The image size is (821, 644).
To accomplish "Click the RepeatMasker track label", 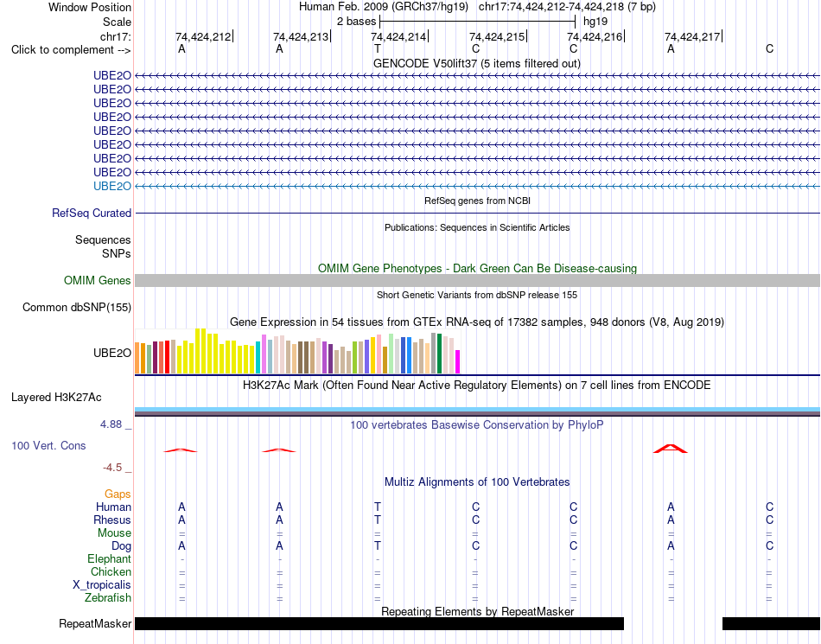I will pyautogui.click(x=95, y=623).
